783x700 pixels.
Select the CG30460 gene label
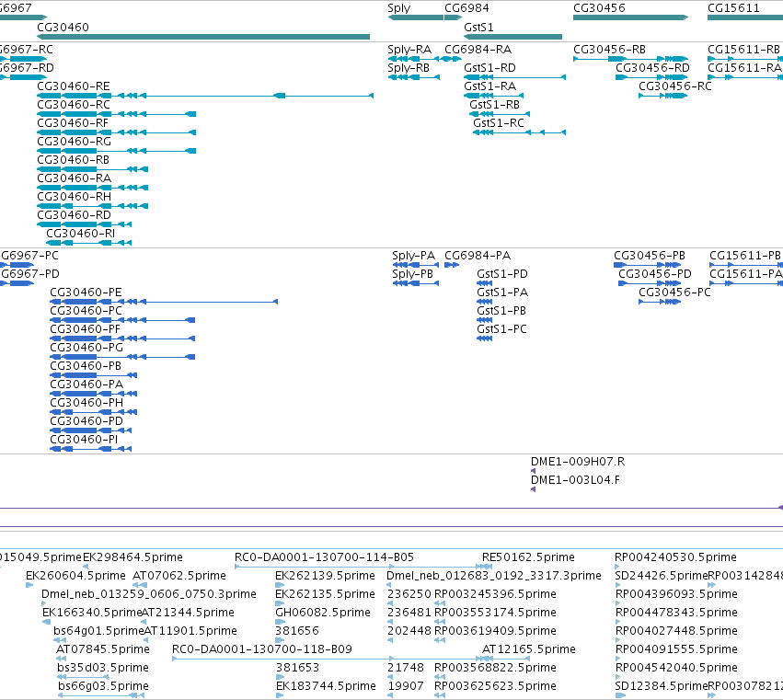coord(63,28)
